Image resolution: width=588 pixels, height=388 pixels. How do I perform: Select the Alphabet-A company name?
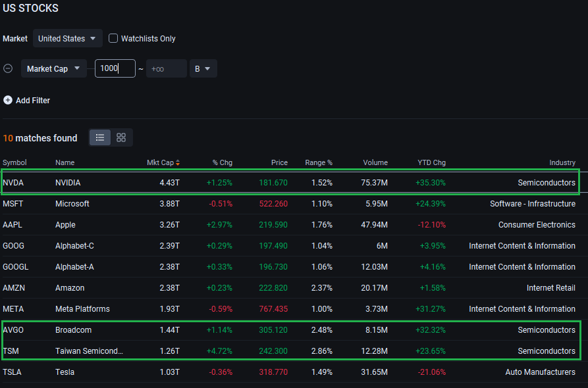coord(74,266)
